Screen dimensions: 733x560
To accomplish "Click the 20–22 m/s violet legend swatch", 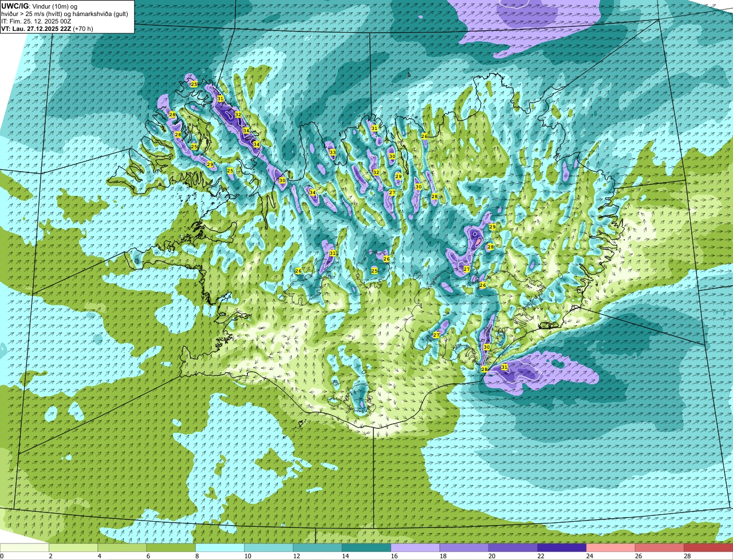I will [513, 548].
